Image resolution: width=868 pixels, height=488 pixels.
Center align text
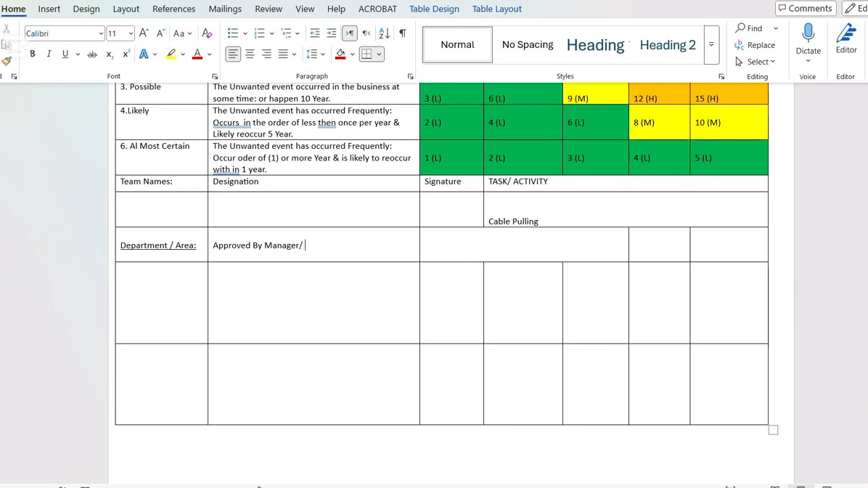(x=250, y=54)
